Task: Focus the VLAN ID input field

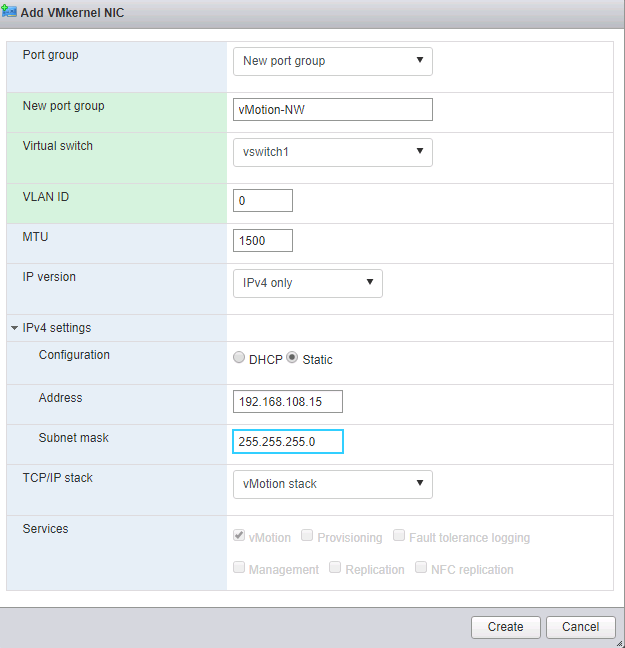Action: [x=262, y=200]
